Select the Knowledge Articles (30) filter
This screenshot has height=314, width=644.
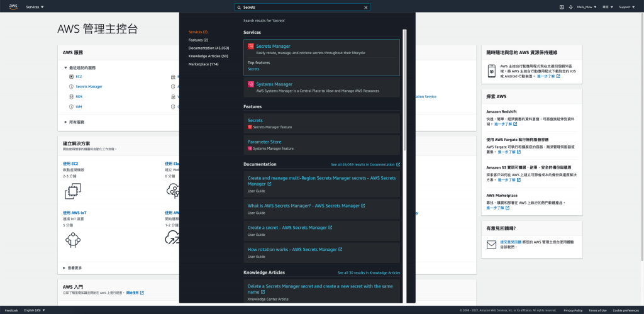[x=208, y=56]
